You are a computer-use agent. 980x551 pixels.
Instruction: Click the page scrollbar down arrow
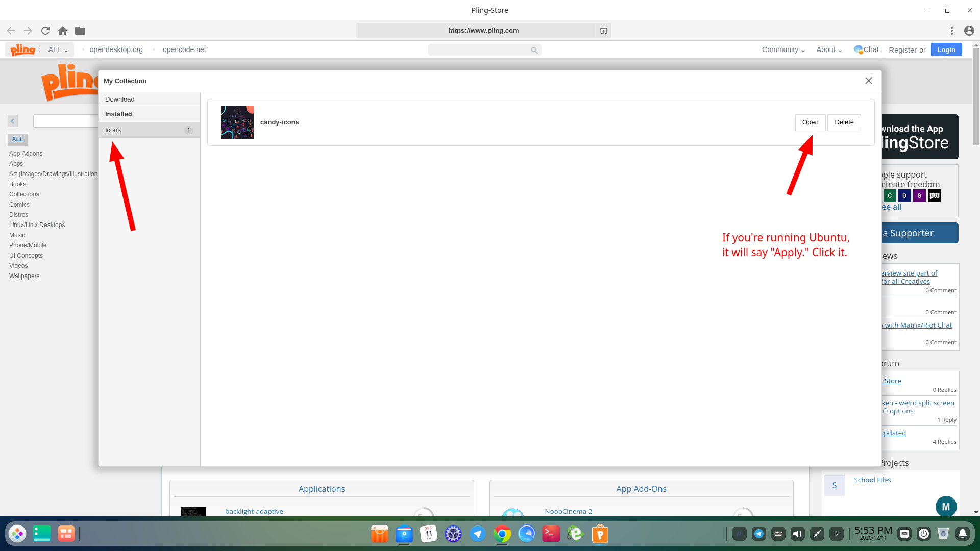coord(976,512)
